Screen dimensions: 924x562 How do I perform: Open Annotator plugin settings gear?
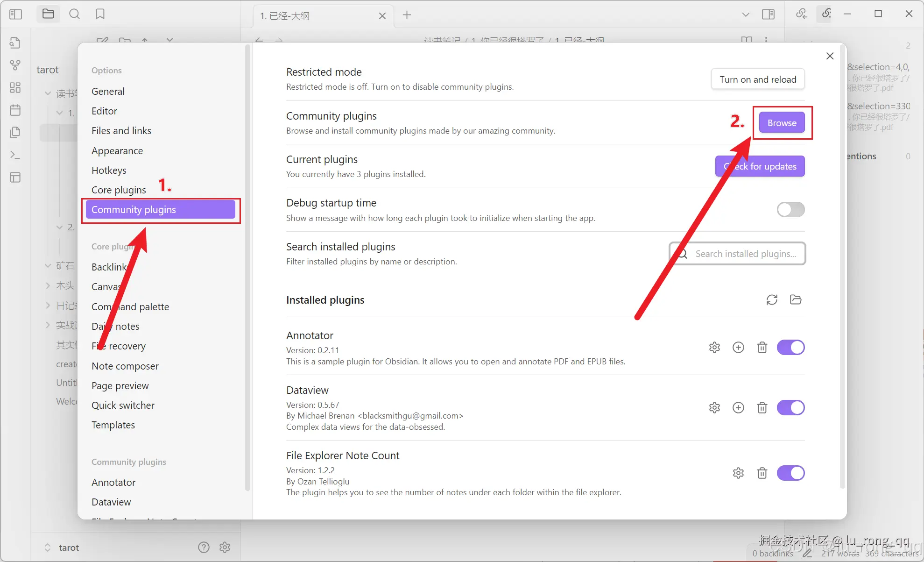coord(714,348)
